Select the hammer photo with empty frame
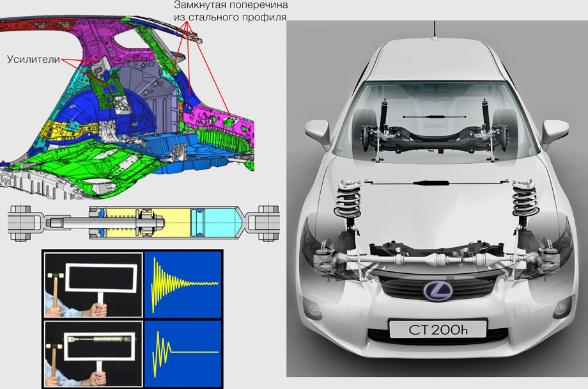Screen dimensions: 588x389 pos(94,285)
